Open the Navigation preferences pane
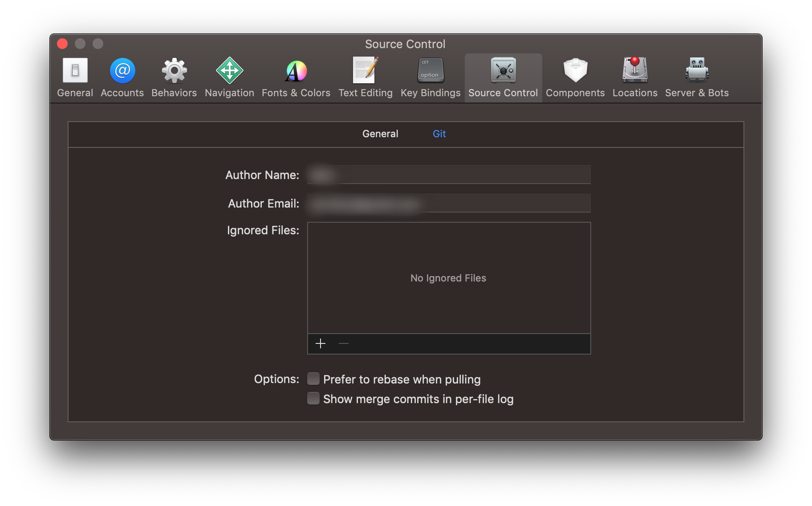812x506 pixels. (229, 77)
